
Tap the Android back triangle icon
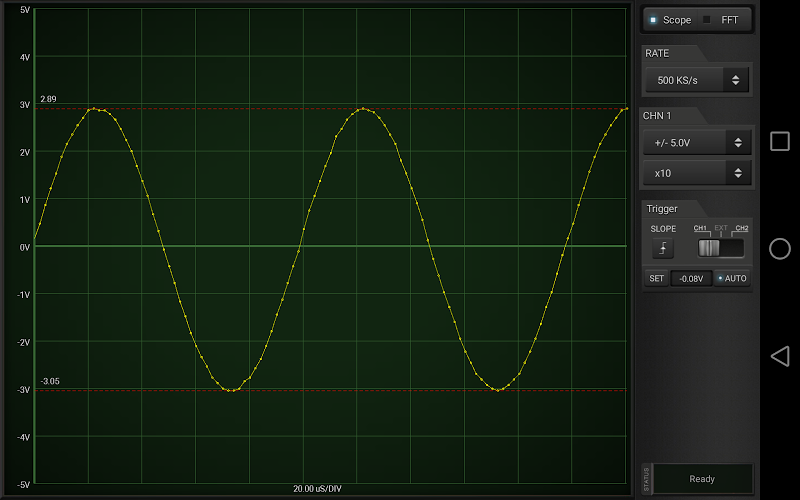pyautogui.click(x=780, y=356)
